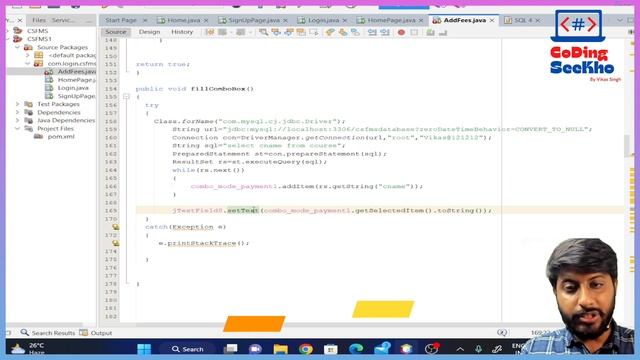Expand the Dependencies node
This screenshot has height=360, width=640.
coord(18,112)
